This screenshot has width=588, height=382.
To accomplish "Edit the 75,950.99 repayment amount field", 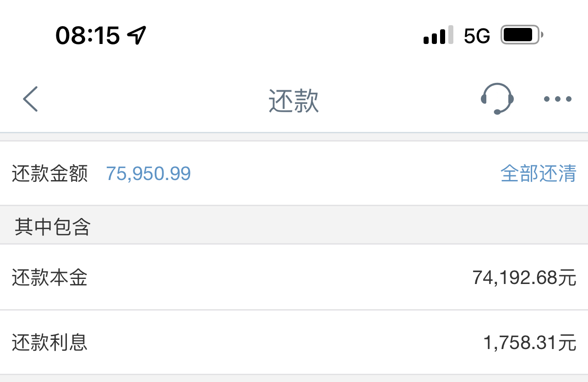I will (x=148, y=174).
